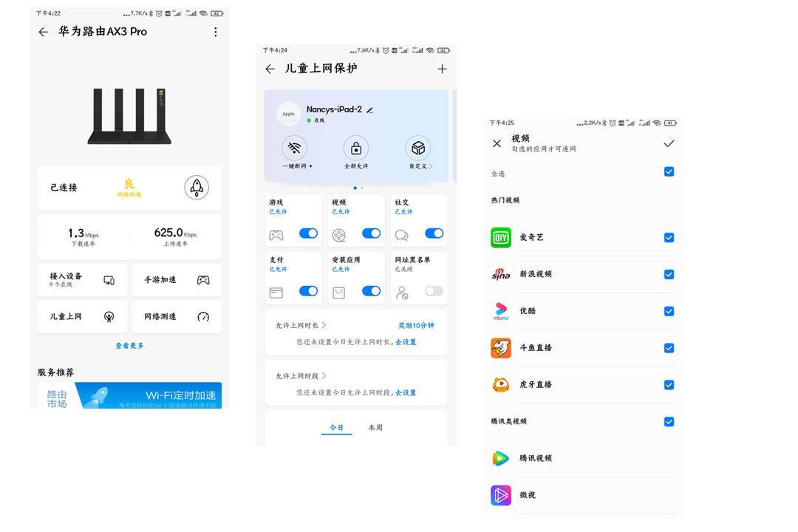Click the 查看更多 link
Image resolution: width=798 pixels, height=532 pixels.
click(129, 345)
